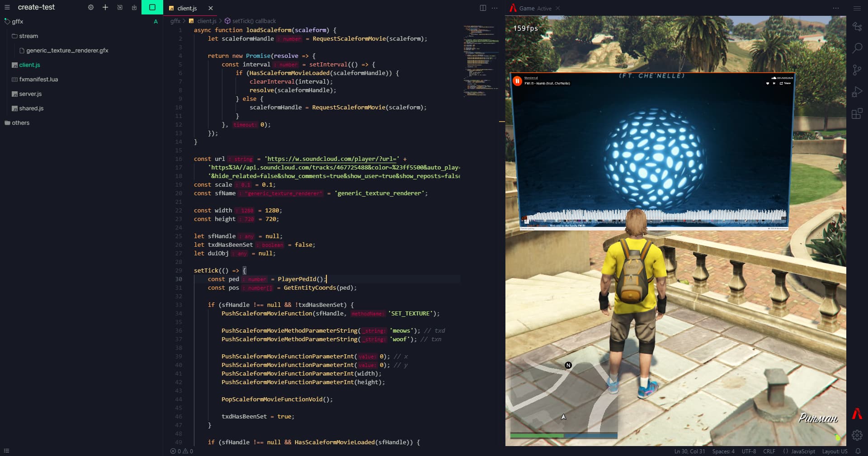Click the plus icon in the top toolbar
The width and height of the screenshot is (868, 456).
click(105, 7)
